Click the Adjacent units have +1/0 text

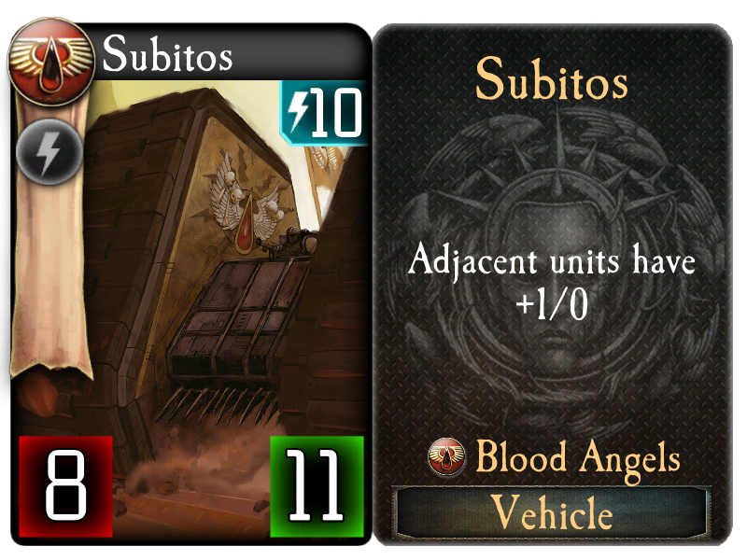point(552,282)
